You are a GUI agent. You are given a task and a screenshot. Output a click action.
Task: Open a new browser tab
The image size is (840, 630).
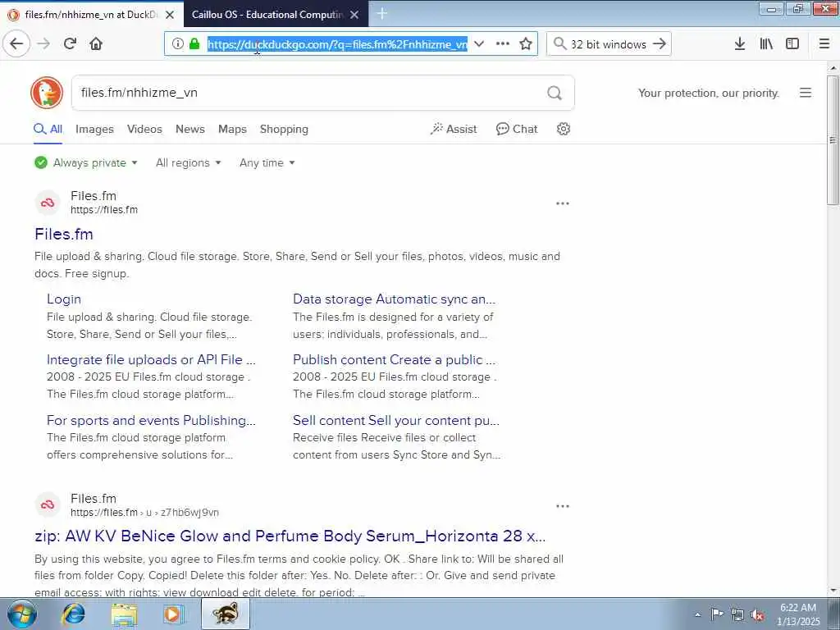382,13
